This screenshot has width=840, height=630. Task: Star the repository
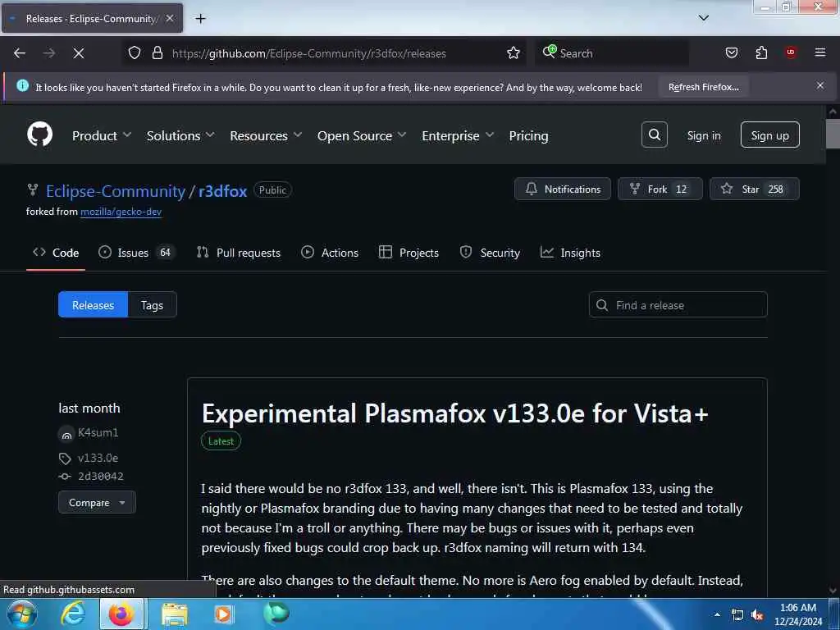(755, 189)
